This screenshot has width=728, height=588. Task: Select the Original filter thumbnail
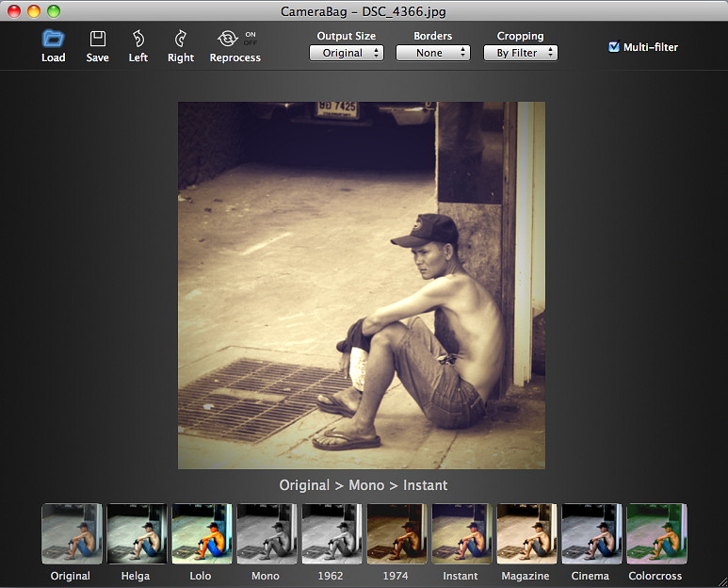click(x=72, y=533)
